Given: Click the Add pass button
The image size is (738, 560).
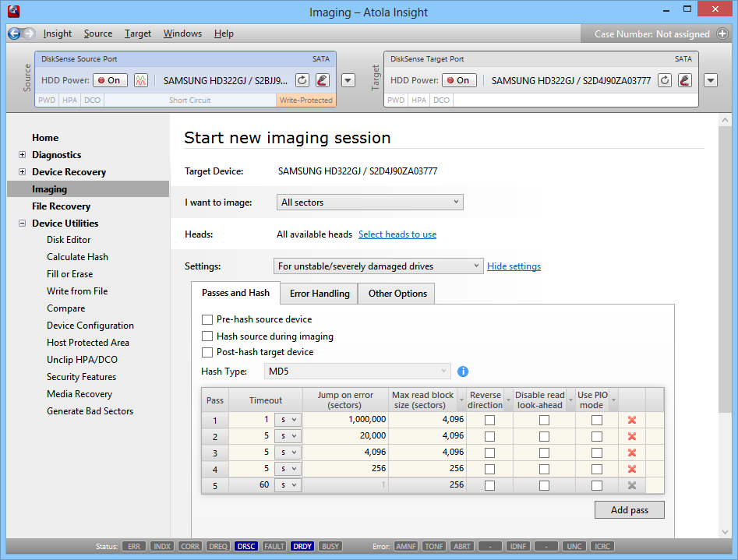Looking at the screenshot, I should [629, 510].
